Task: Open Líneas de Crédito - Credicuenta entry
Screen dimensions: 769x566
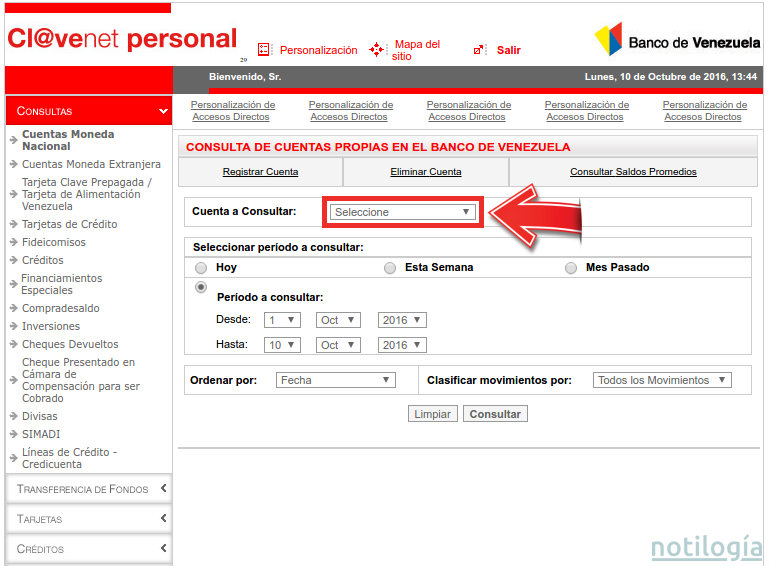Action: [69, 458]
